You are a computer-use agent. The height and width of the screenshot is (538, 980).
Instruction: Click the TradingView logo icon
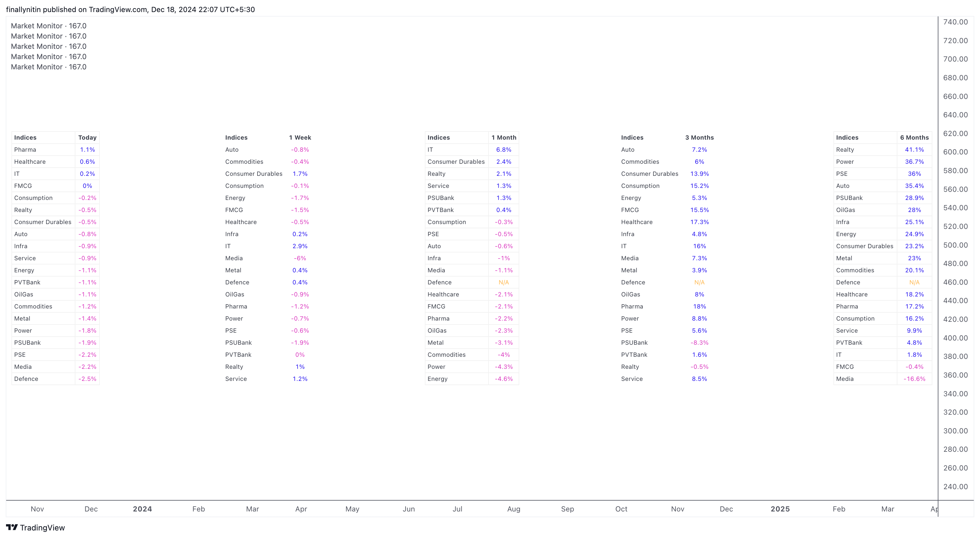coord(12,527)
